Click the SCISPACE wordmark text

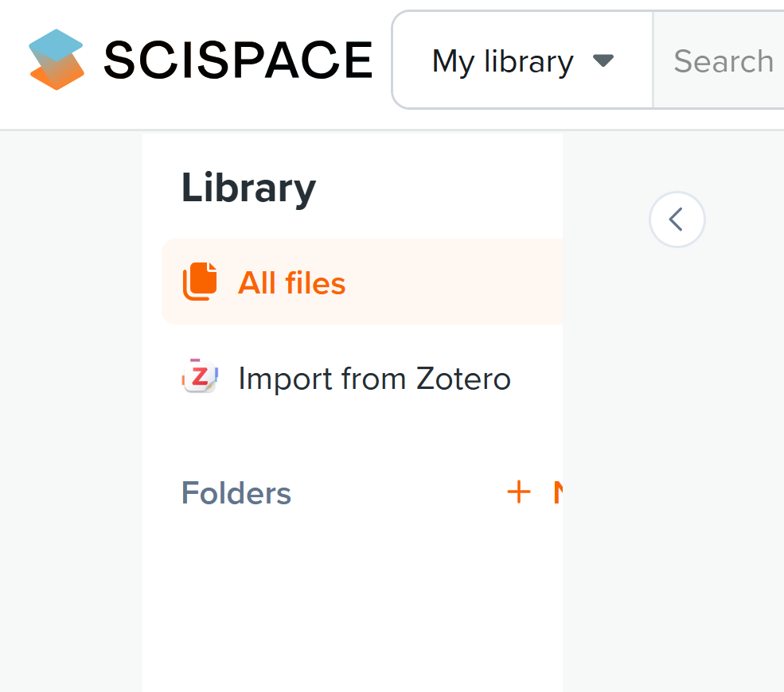pyautogui.click(x=238, y=60)
